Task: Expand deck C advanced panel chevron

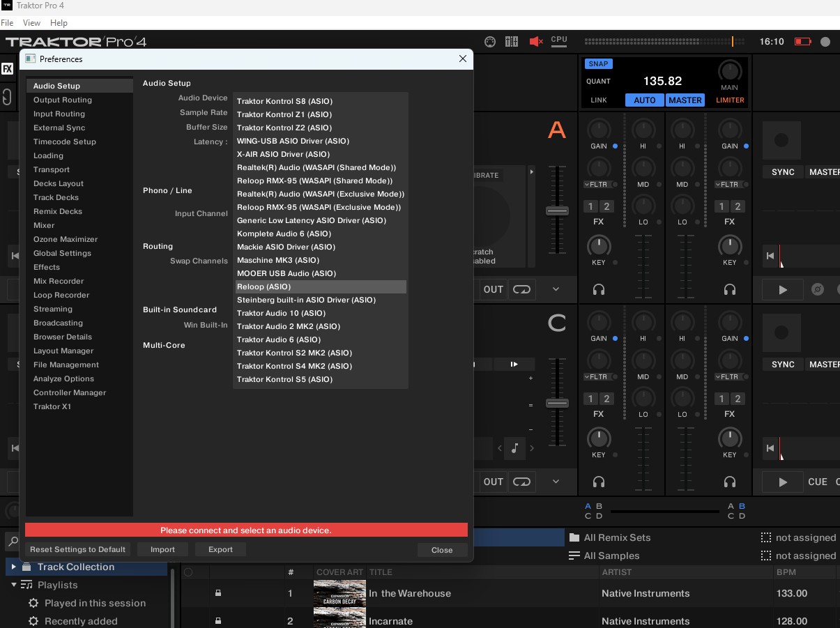Action: point(556,482)
